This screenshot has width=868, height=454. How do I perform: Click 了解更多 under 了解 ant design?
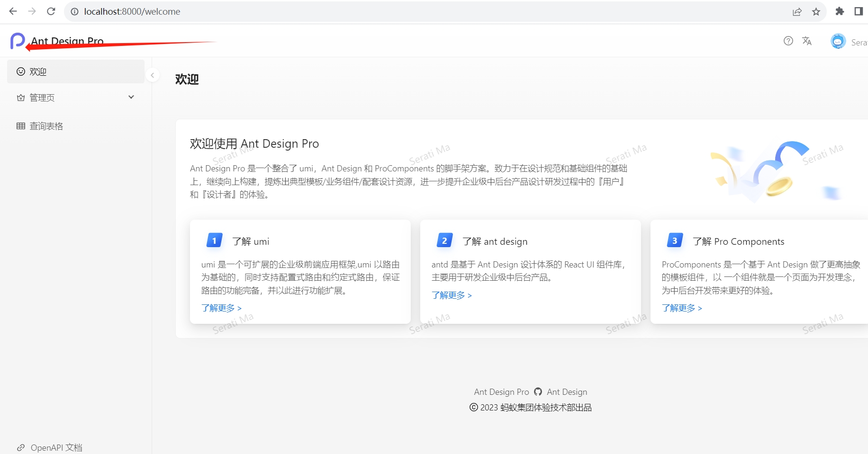coord(452,295)
